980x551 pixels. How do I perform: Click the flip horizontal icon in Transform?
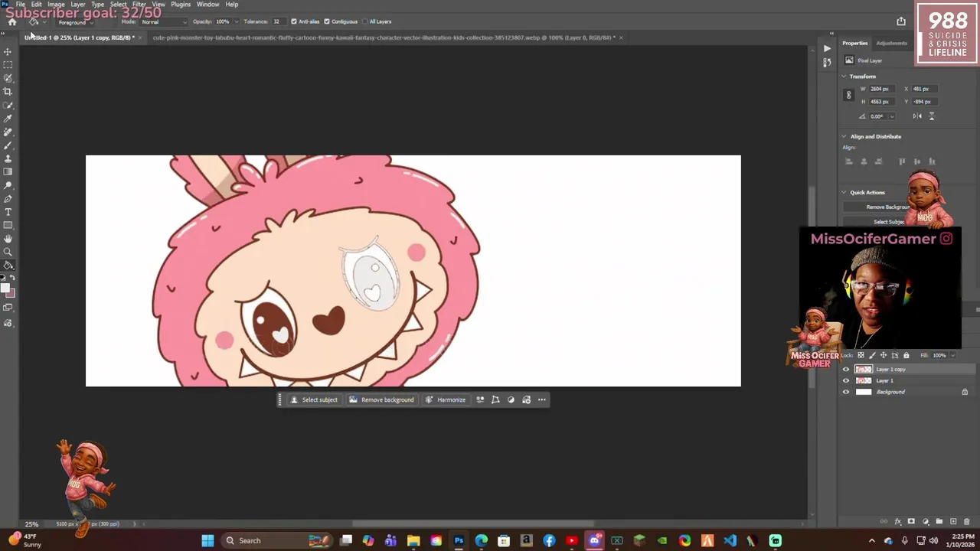pyautogui.click(x=917, y=116)
